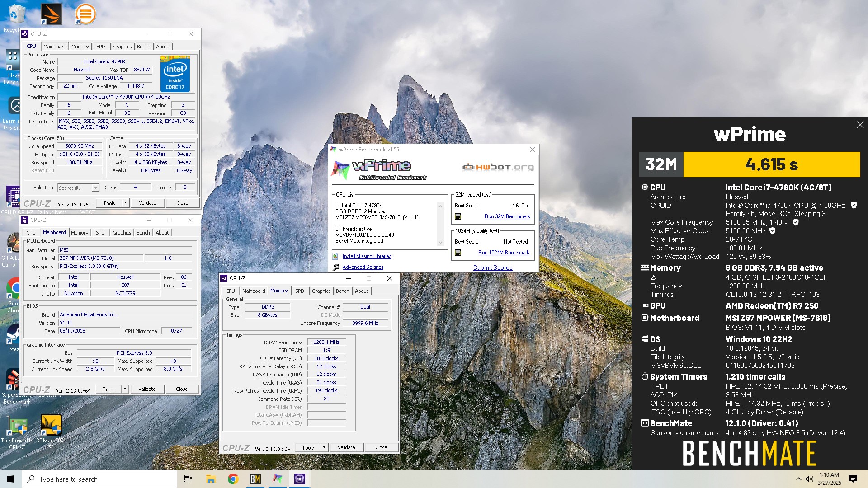Screen dimensions: 868x488
Task: Click the HWBOT.org logo in wPrime
Action: point(498,167)
